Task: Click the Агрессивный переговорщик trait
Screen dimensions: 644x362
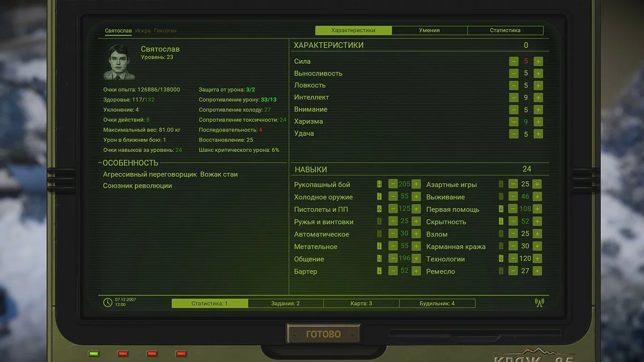Action: (150, 174)
